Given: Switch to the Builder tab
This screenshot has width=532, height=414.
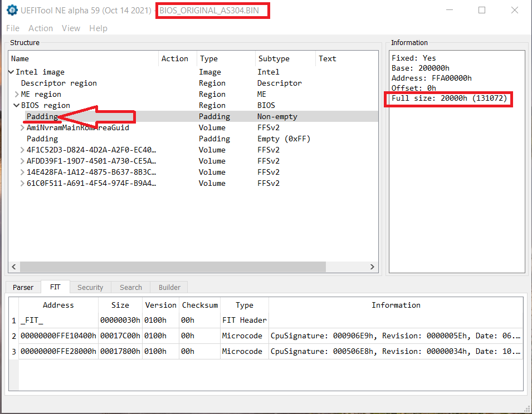Looking at the screenshot, I should (x=169, y=287).
